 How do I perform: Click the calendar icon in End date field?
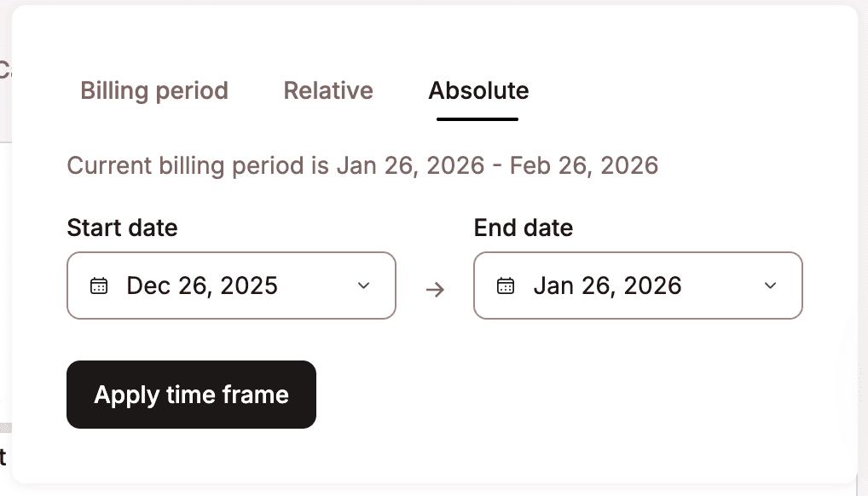(x=506, y=285)
